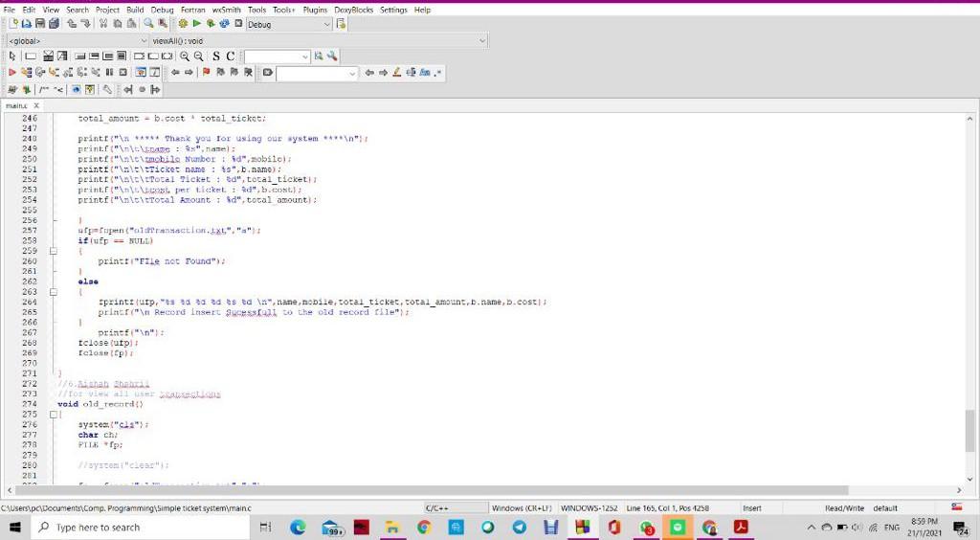Image resolution: width=980 pixels, height=540 pixels.
Task: Click the Run to cursor icon
Action: (26, 73)
